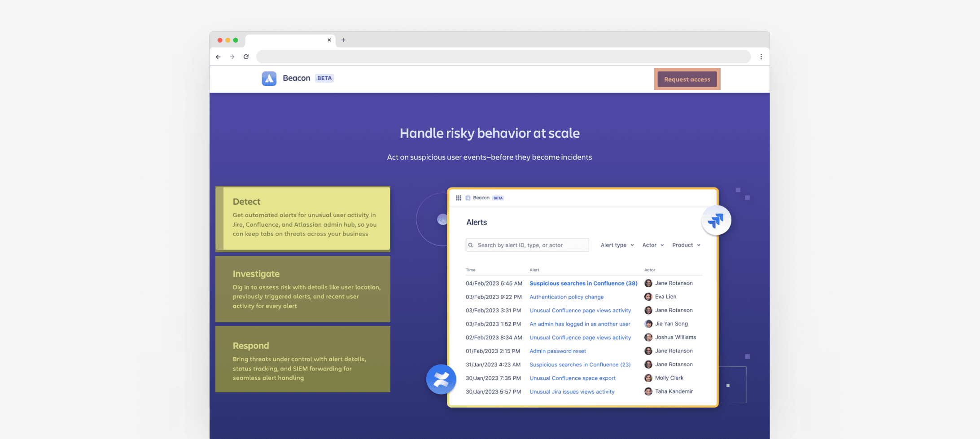Screen dimensions: 980x439
Task: Open An admin has logged in as another user
Action: point(580,324)
